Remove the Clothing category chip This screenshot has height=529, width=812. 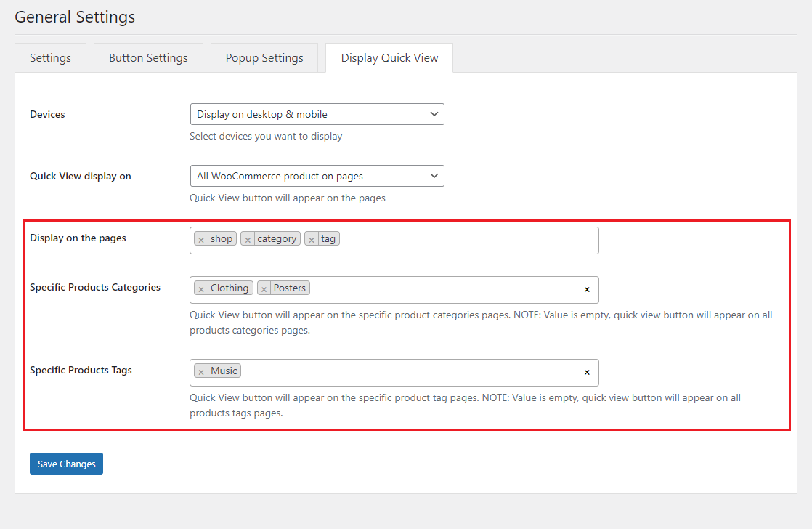[201, 288]
